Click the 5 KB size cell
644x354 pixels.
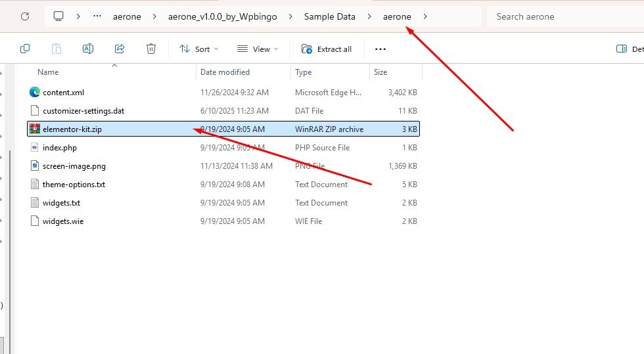pyautogui.click(x=409, y=185)
